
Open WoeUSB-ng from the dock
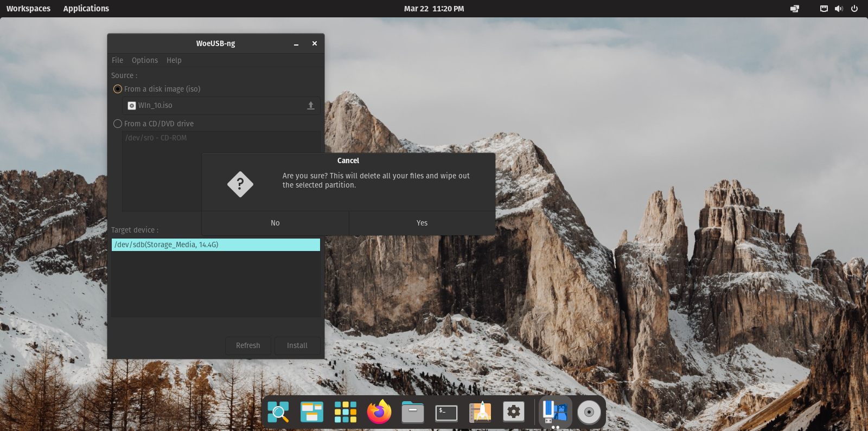tap(555, 413)
